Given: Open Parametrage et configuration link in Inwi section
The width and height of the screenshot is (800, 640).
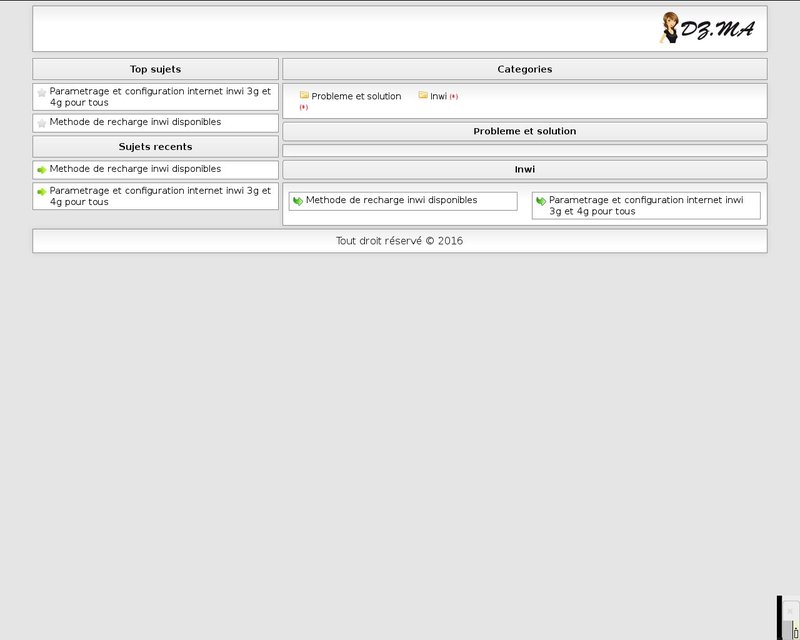Looking at the screenshot, I should click(646, 206).
